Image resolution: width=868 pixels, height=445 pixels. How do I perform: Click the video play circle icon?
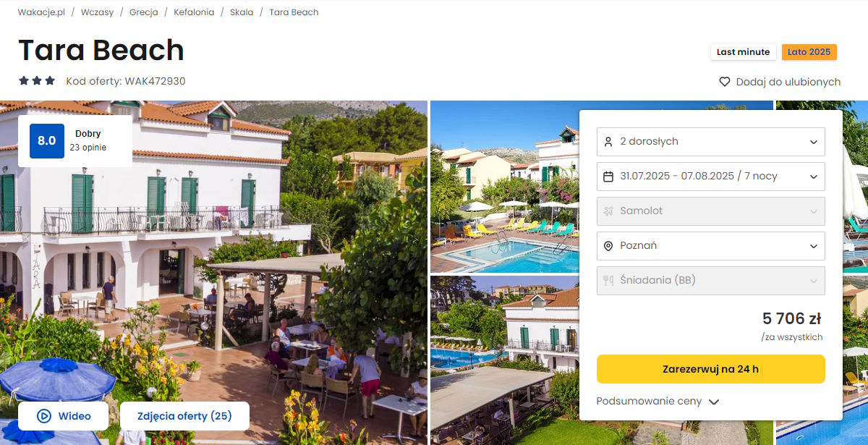click(44, 416)
